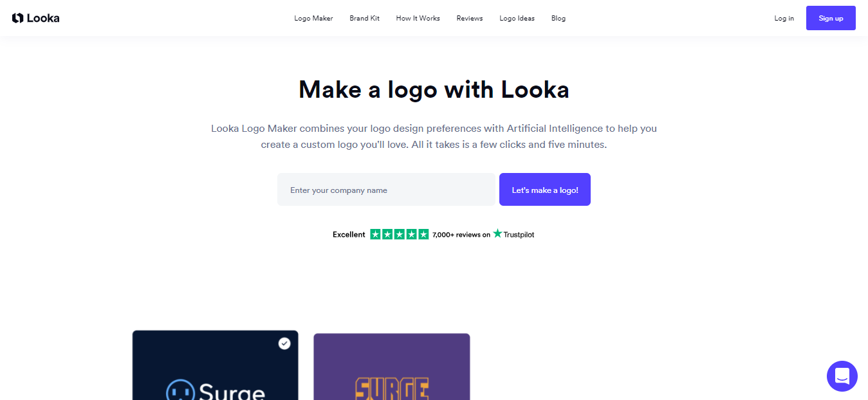Click the smiley plug icon in Surge logo
This screenshot has height=400, width=868.
[180, 390]
